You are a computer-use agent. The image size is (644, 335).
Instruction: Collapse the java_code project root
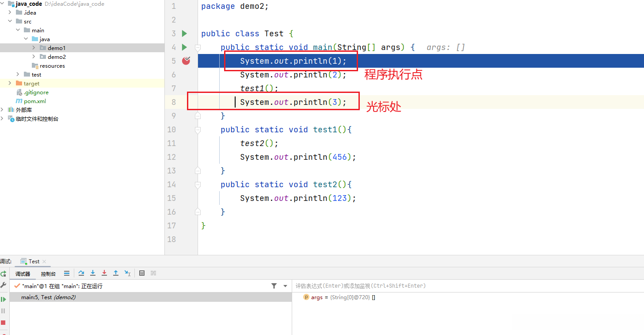[x=3, y=4]
